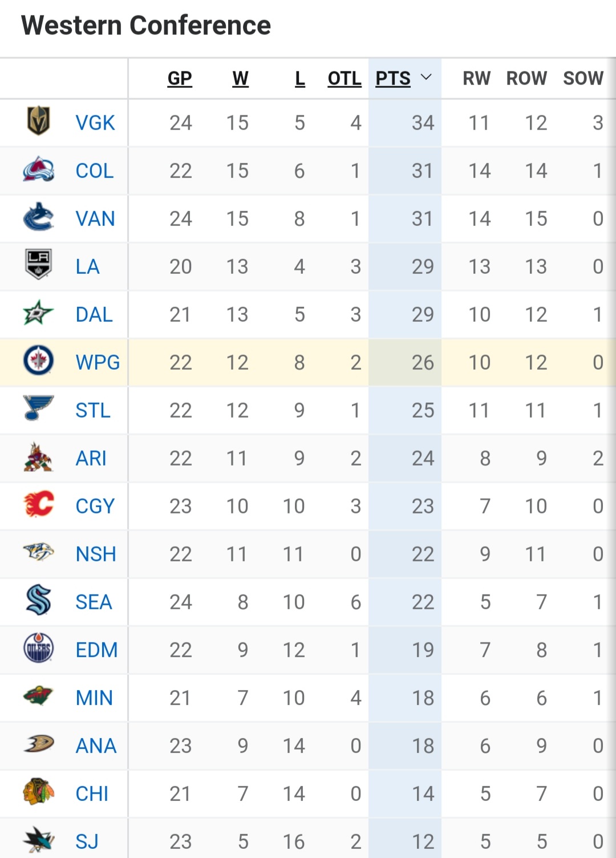
Task: Select the Seattle Kraken logo
Action: pyautogui.click(x=38, y=600)
